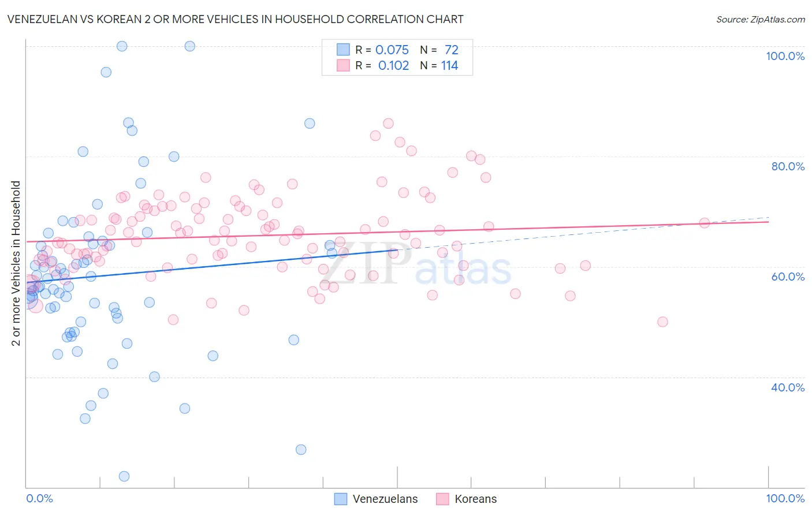Click the N = 72 value in legend
Viewport: 812px width, 515px height.
coord(439,50)
